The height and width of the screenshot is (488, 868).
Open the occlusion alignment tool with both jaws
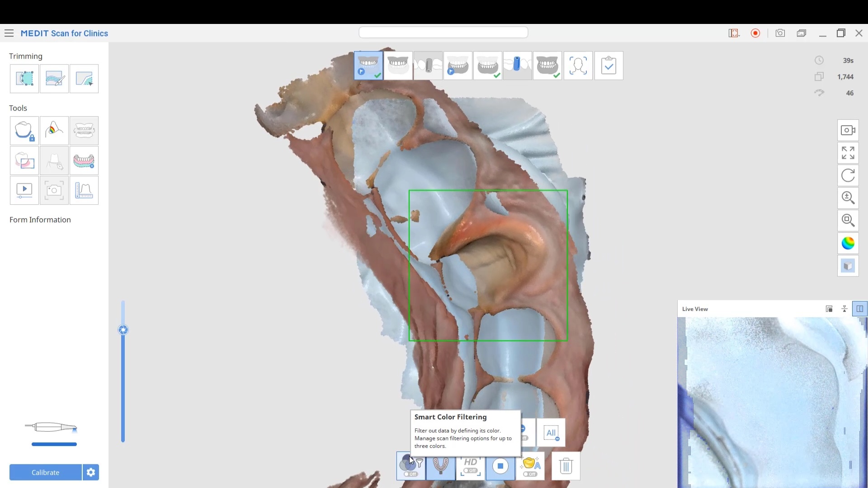point(84,131)
